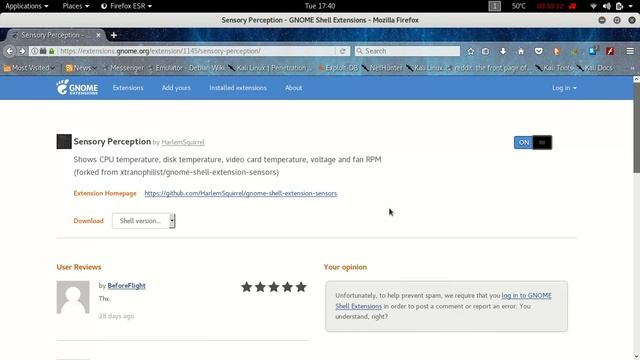Open the volume speaker indicator
640x360 pixels.
(607, 6)
